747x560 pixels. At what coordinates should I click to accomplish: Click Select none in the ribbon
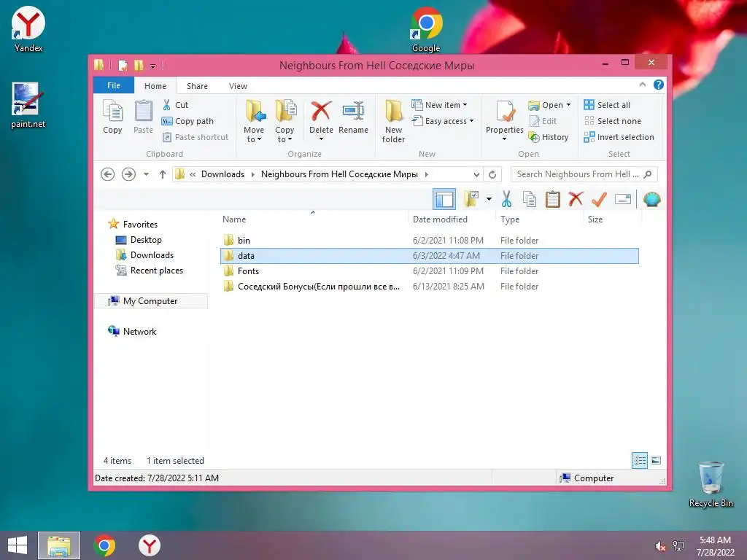coord(613,121)
